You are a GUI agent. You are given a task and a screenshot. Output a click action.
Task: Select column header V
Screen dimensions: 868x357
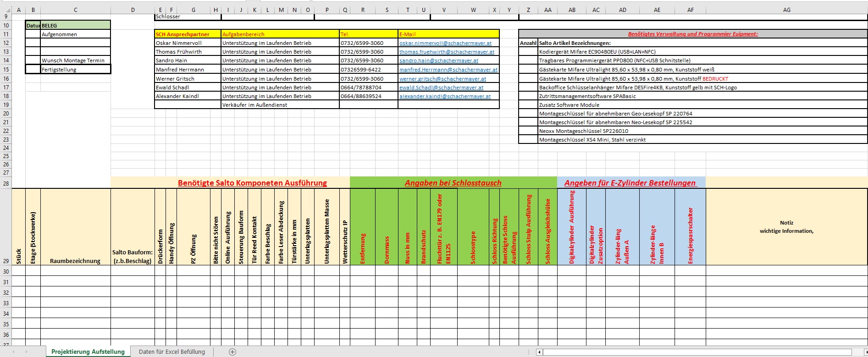[444, 10]
